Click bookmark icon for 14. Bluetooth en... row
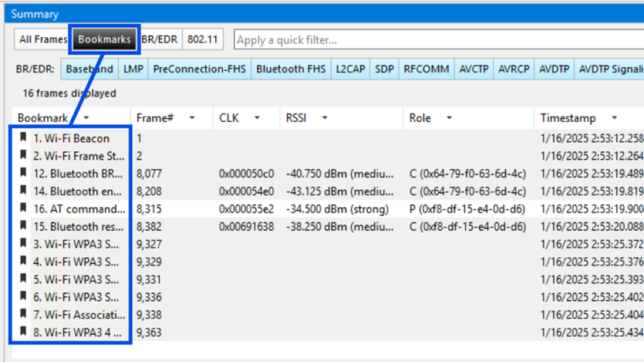This screenshot has width=644, height=362. pos(23,190)
